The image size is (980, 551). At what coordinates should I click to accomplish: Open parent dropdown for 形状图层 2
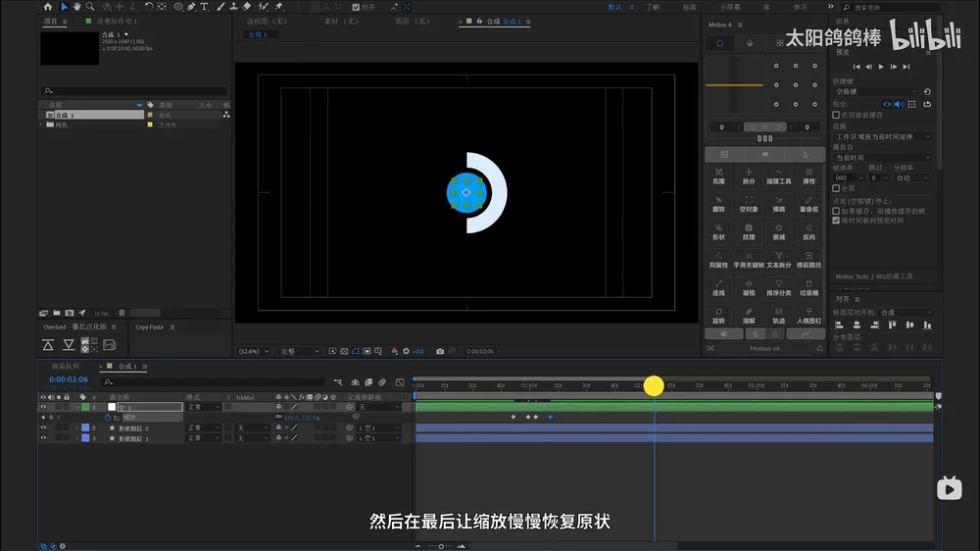pos(378,428)
